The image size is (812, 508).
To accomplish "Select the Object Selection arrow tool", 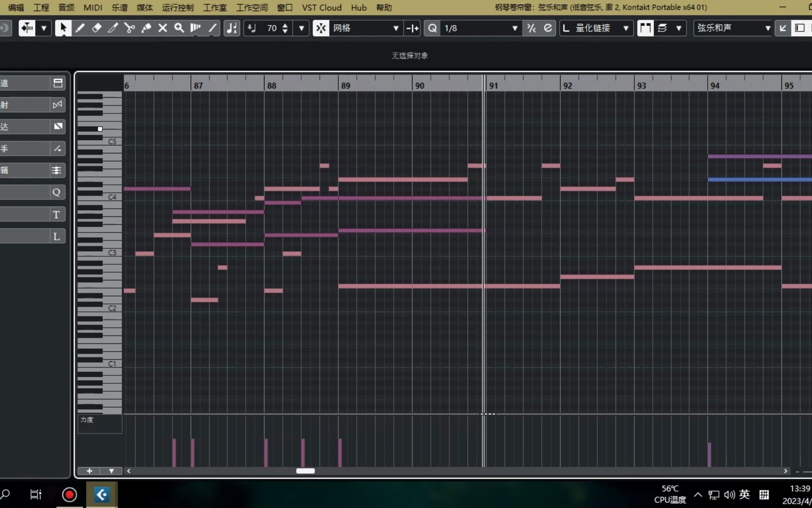I will [x=62, y=28].
